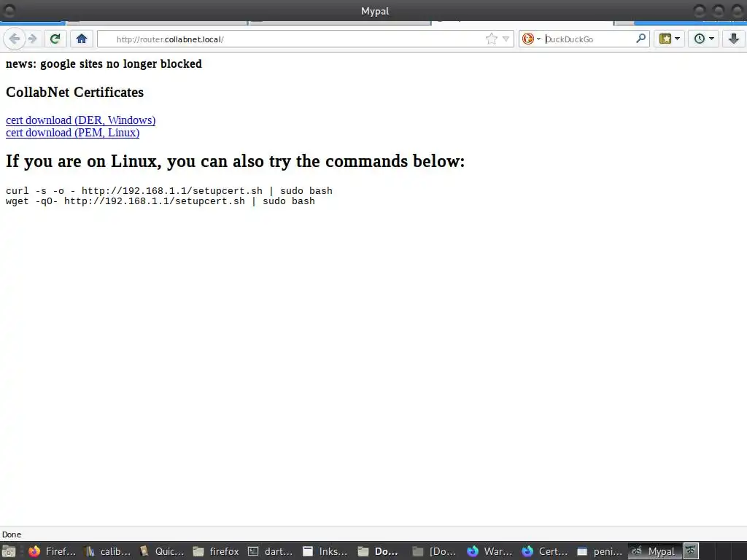Click the news google sites text

tap(104, 64)
